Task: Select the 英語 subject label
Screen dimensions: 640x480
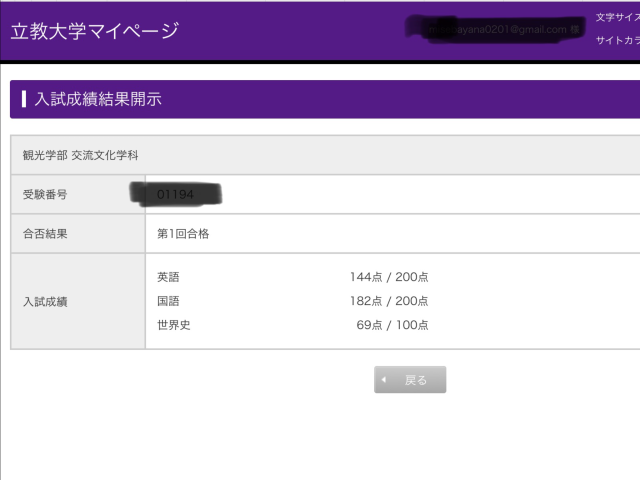Action: [168, 277]
